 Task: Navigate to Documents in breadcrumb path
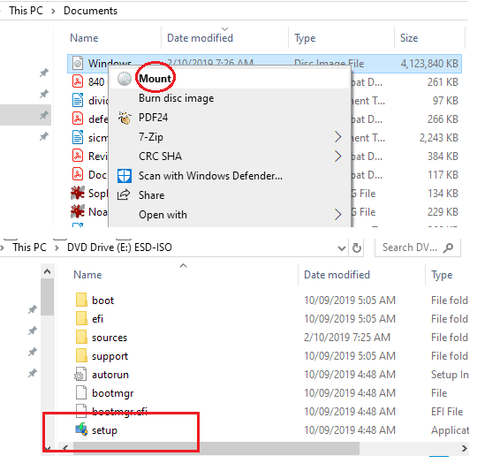tap(90, 11)
